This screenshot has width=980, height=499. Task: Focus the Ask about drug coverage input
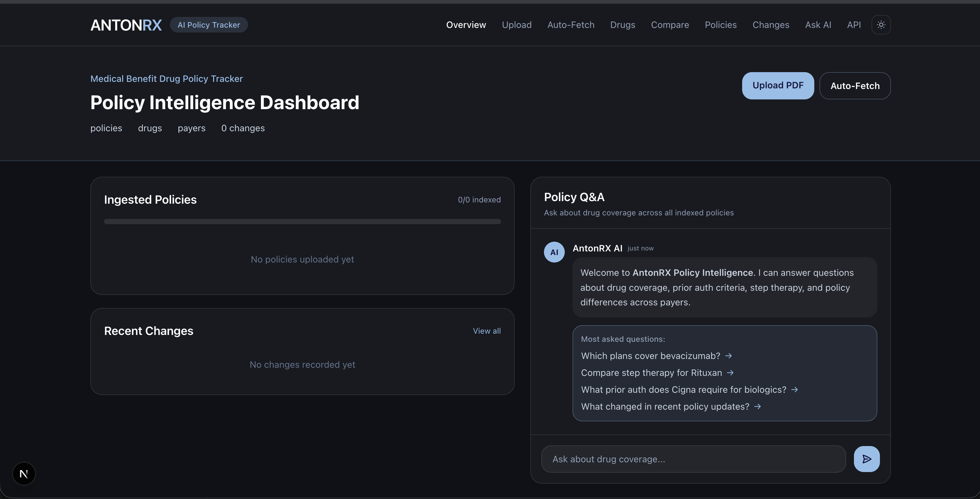(693, 459)
